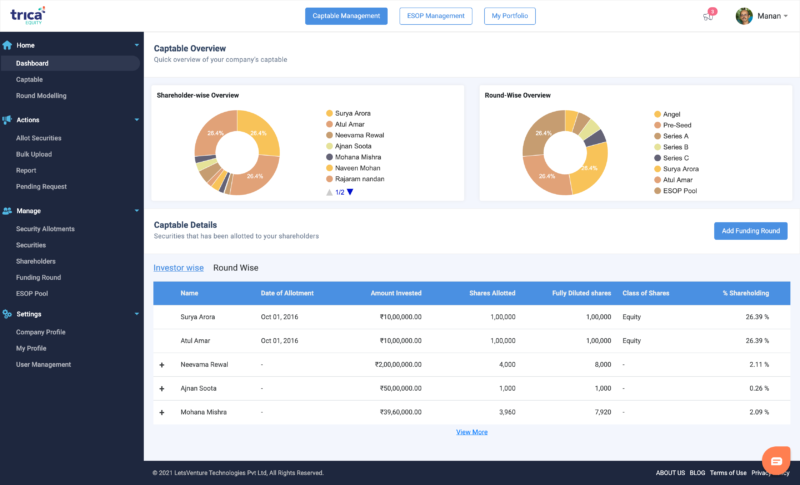Collapse the Manage sidebar section

tap(136, 211)
